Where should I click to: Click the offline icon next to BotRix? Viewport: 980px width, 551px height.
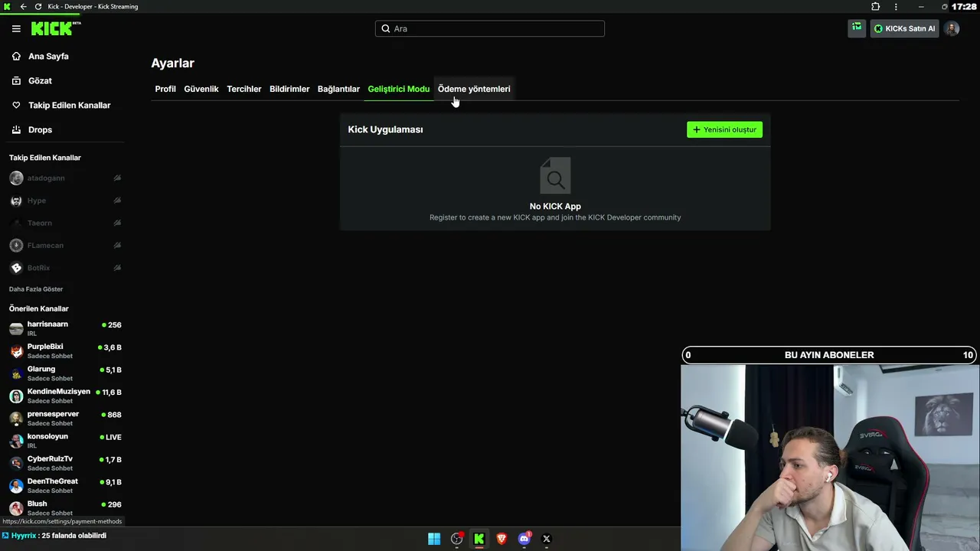(117, 268)
